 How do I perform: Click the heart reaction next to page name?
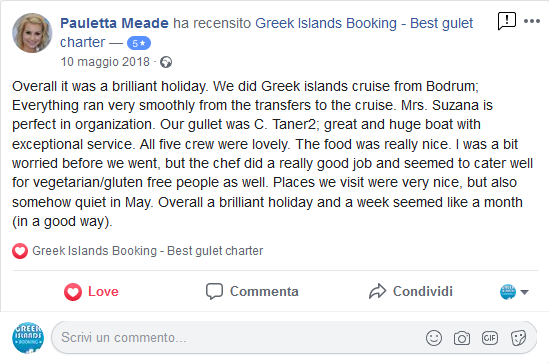pos(20,251)
